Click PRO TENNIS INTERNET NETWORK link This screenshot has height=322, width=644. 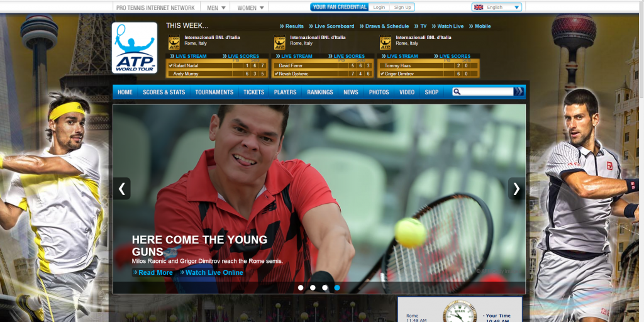click(x=156, y=8)
